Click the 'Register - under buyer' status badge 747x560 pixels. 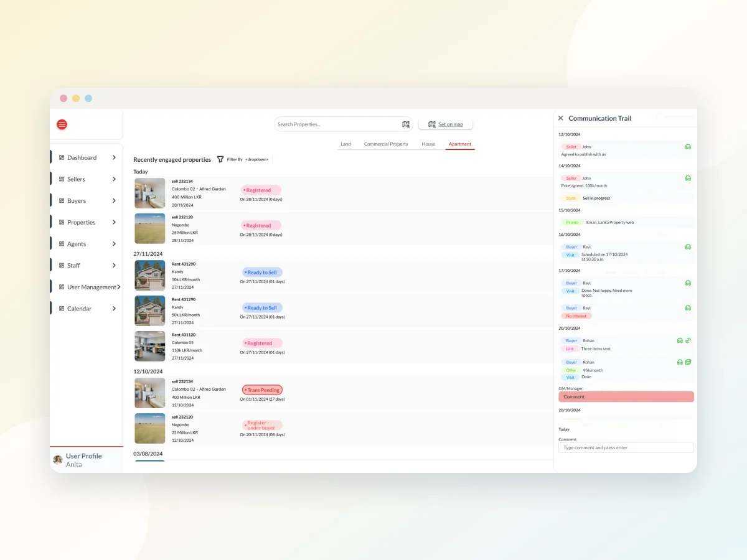pyautogui.click(x=261, y=426)
